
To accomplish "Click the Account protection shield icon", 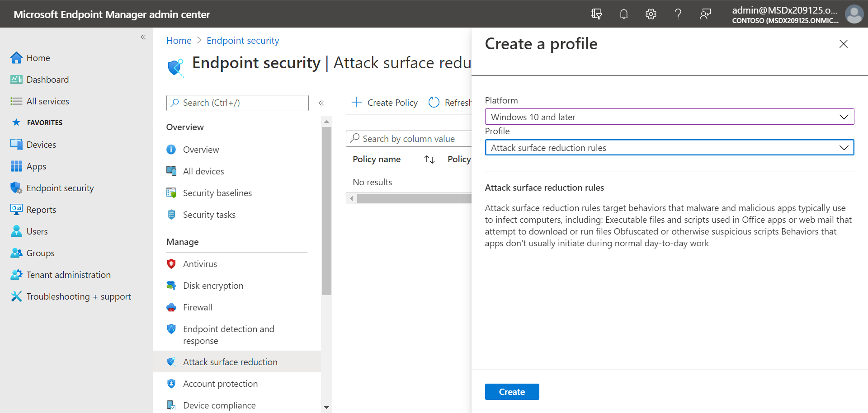I will [171, 384].
